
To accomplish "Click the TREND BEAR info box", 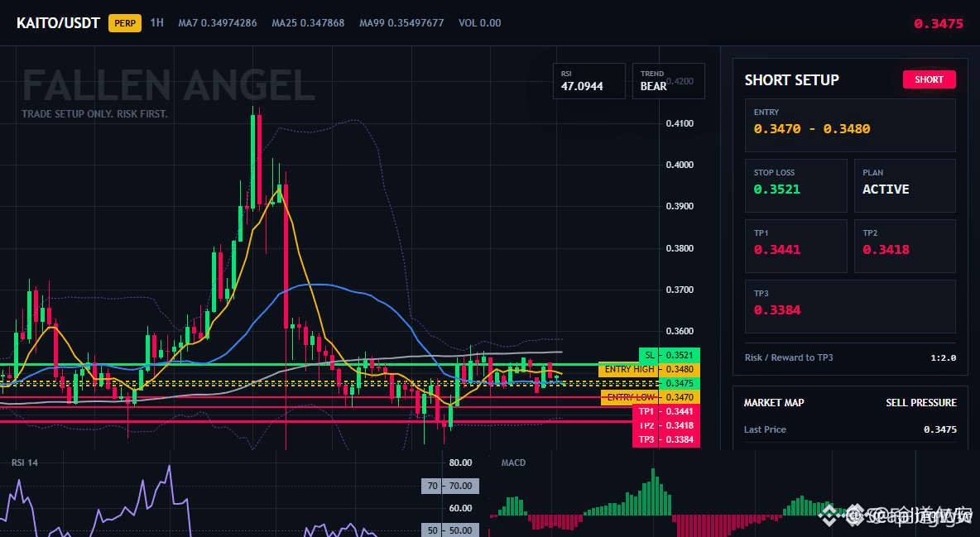I will coord(668,81).
